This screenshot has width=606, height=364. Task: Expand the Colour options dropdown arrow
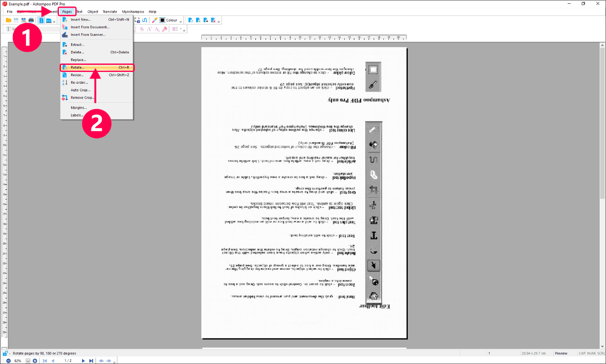[181, 21]
